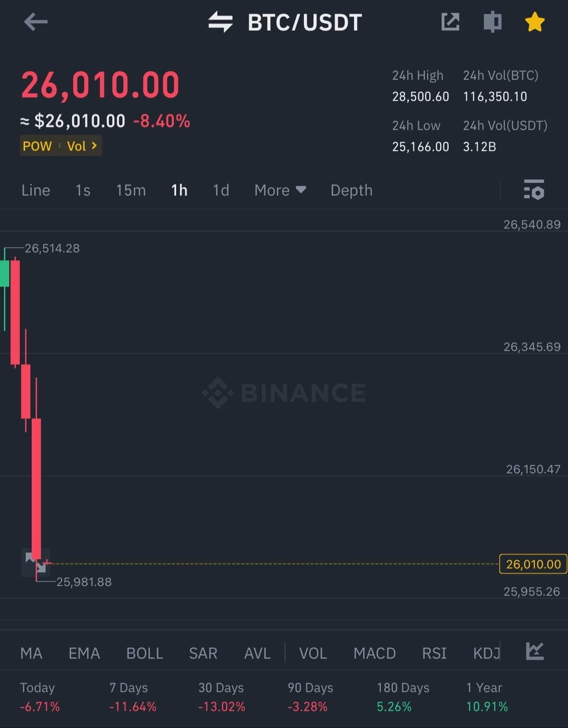Open the share/export icon

coord(450,22)
